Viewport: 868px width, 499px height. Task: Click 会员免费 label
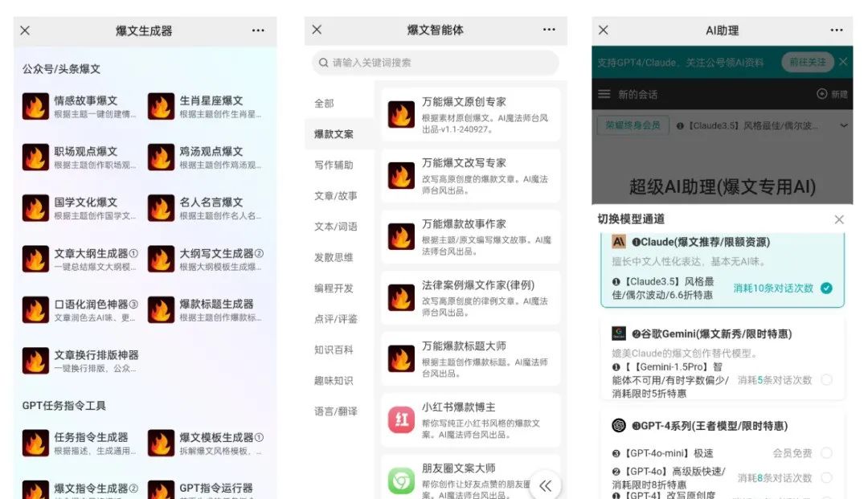[x=792, y=453]
